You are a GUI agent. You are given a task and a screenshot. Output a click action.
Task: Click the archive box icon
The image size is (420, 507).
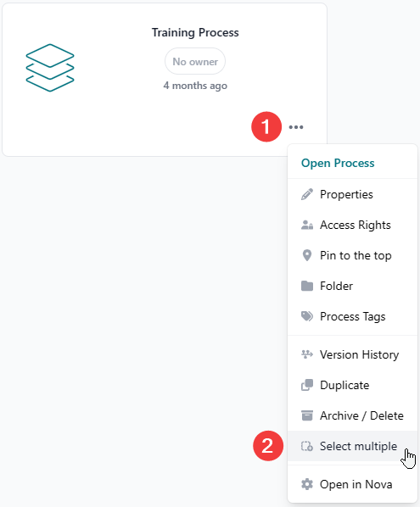pyautogui.click(x=307, y=415)
